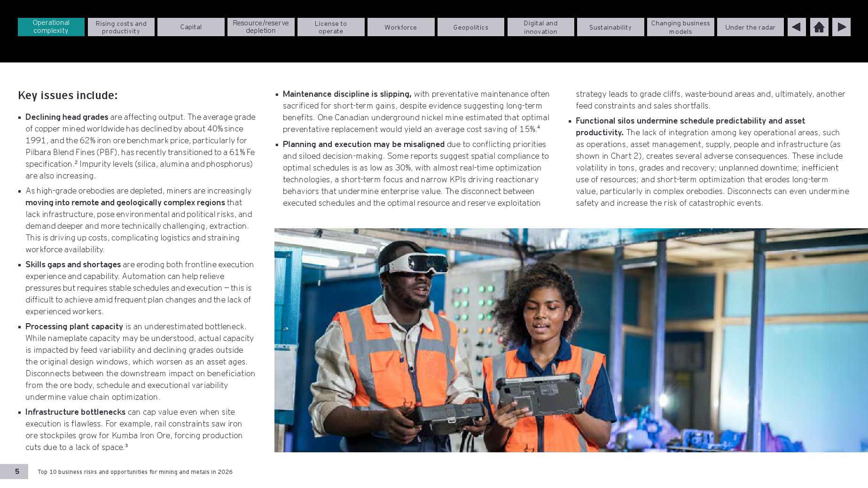The image size is (868, 488).
Task: Open the Operational complexity tab
Action: [x=51, y=27]
